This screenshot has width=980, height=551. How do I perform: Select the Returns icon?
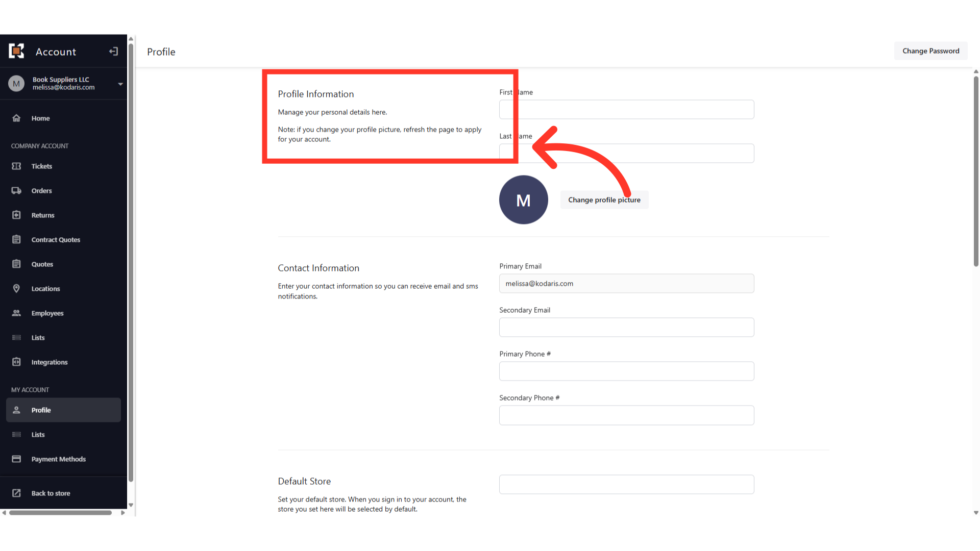(x=16, y=215)
